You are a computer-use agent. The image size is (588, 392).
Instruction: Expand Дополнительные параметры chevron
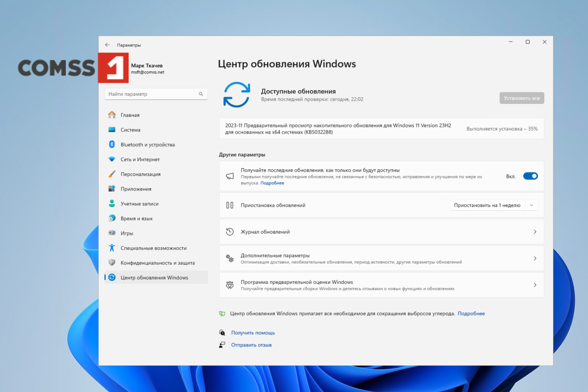click(x=535, y=258)
